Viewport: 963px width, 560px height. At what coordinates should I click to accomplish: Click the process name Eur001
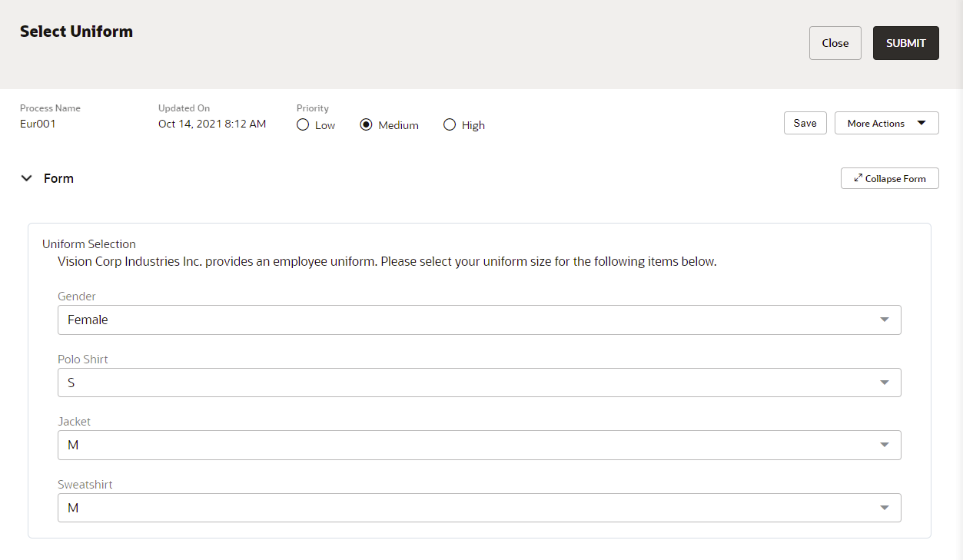coord(38,123)
